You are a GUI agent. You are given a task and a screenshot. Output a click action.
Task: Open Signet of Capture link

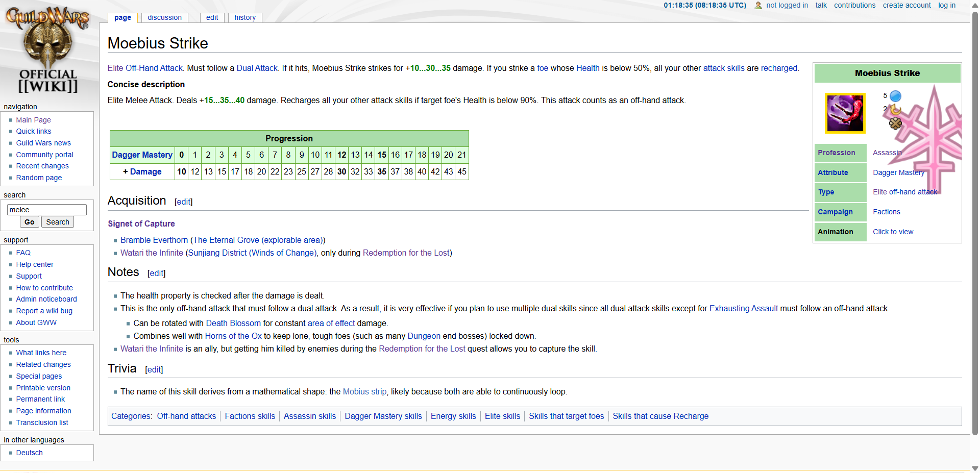click(141, 223)
